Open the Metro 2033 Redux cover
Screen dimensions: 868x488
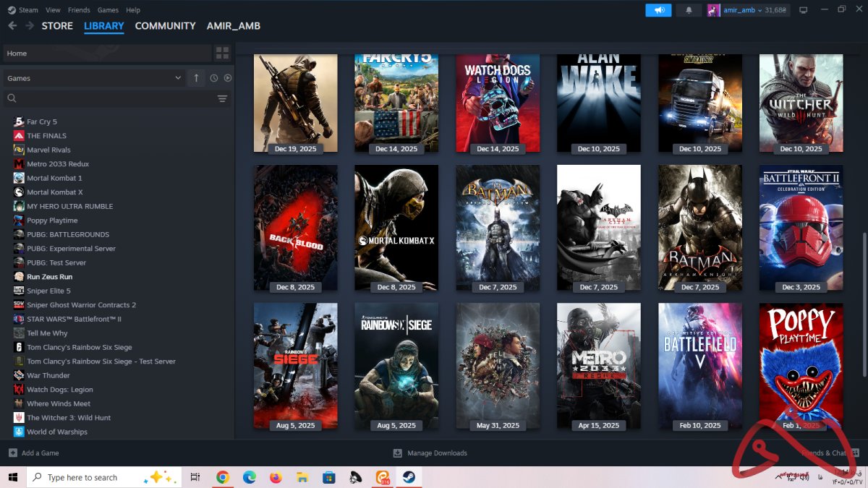tap(599, 366)
